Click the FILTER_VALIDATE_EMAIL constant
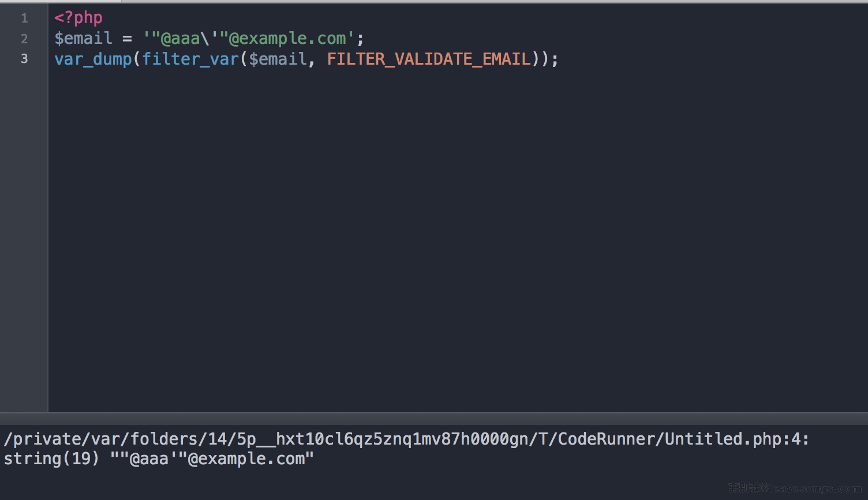Screen dimensions: 868x500 coord(429,59)
